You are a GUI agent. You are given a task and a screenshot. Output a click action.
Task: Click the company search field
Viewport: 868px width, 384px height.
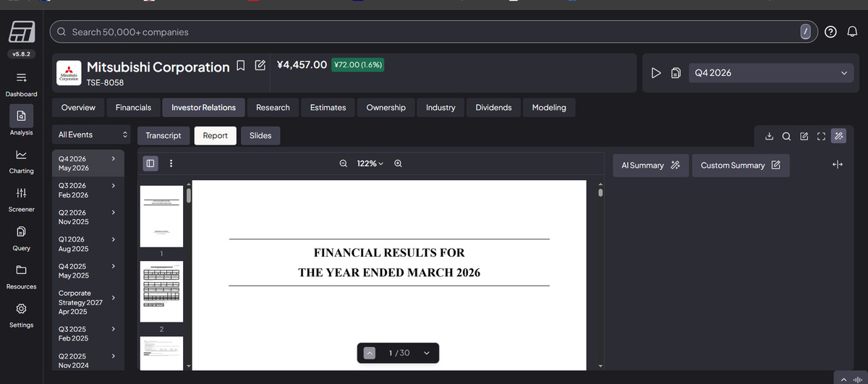[434, 32]
